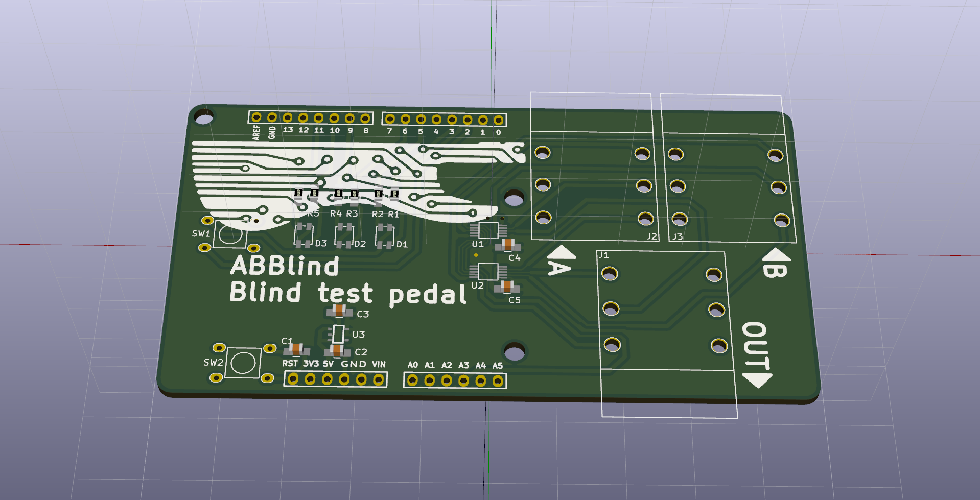Click the R5 resistor label
This screenshot has width=980, height=500.
pos(313,213)
